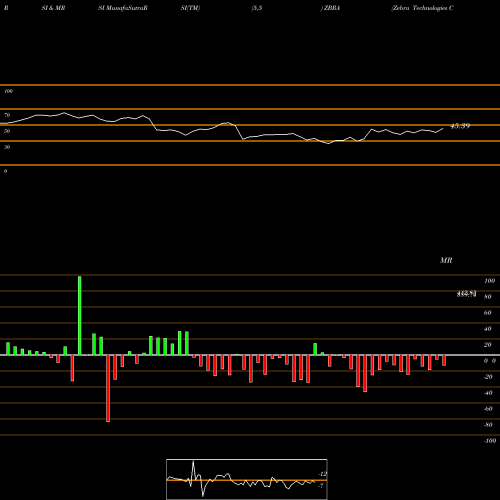
Task: Click the RSI axis label 50
Action: click(x=7, y=131)
